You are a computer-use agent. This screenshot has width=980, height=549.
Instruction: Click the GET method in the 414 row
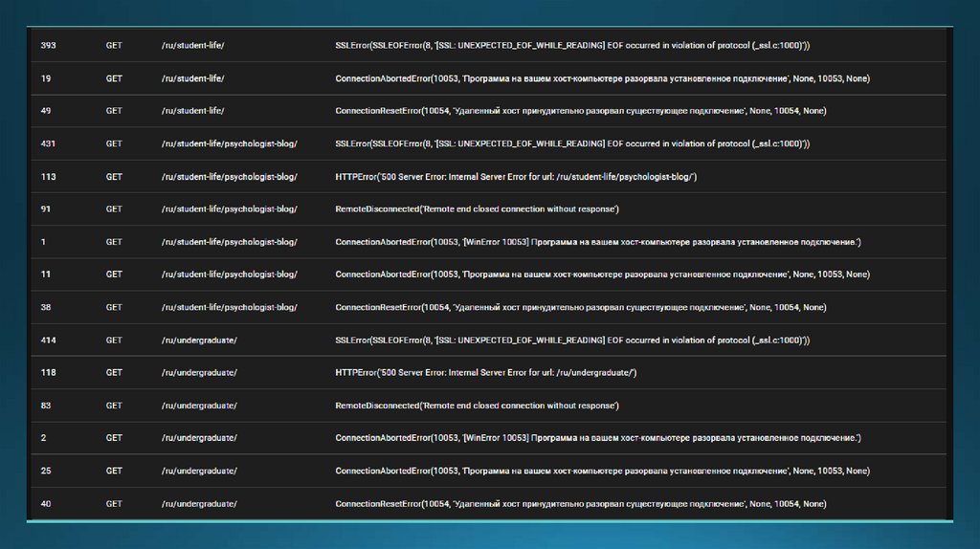point(114,340)
